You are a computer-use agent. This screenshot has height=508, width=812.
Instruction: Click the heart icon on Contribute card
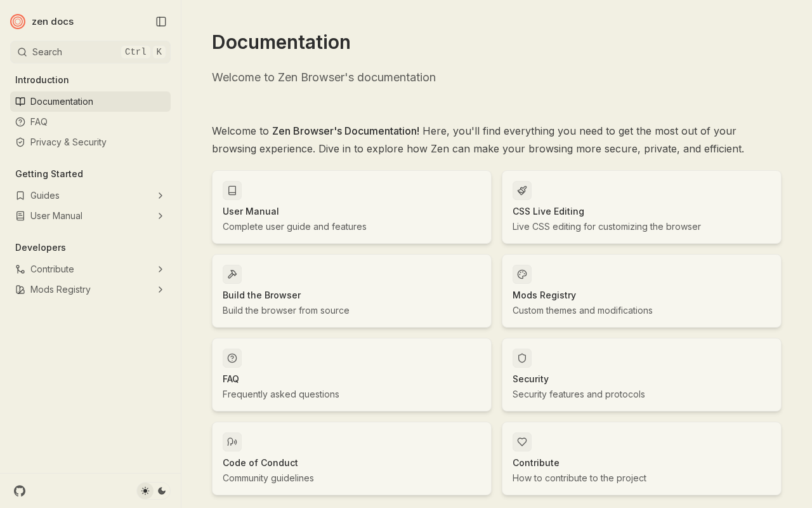tap(522, 442)
